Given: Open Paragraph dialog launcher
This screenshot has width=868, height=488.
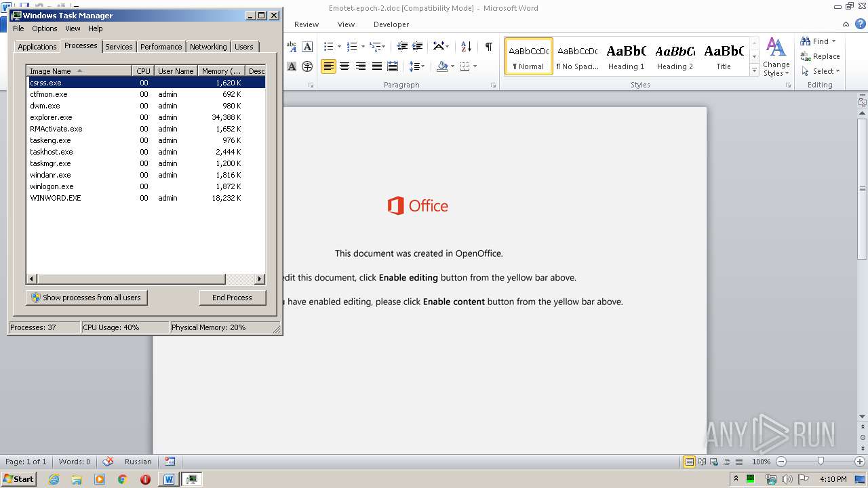Looking at the screenshot, I should (494, 85).
